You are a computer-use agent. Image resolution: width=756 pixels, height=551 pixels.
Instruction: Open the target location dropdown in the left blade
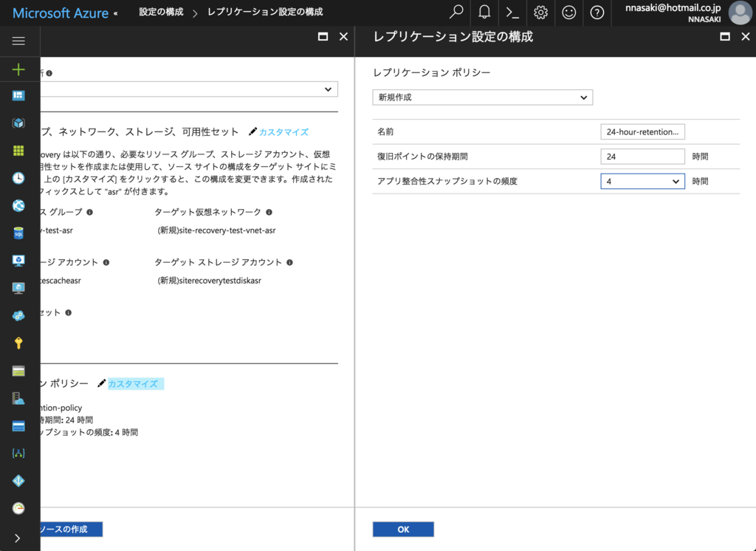(189, 89)
